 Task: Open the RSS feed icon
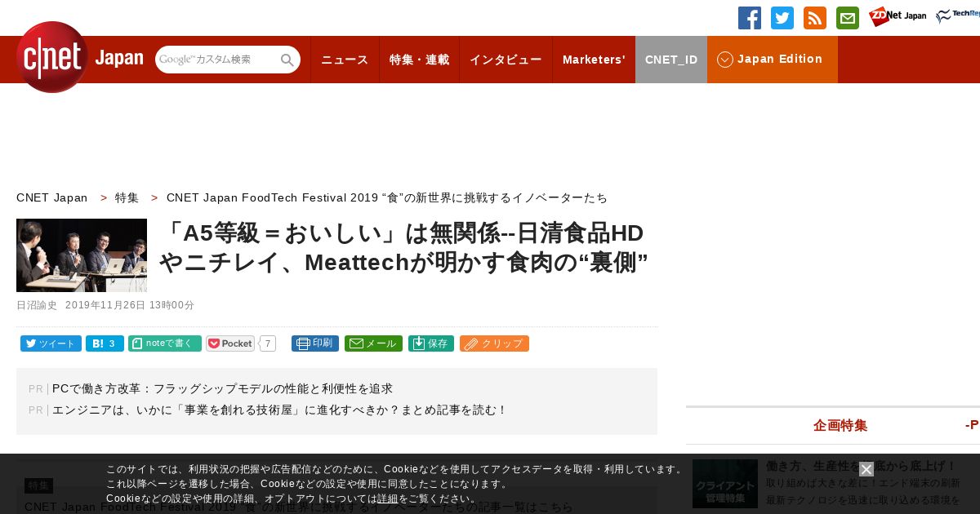(815, 18)
